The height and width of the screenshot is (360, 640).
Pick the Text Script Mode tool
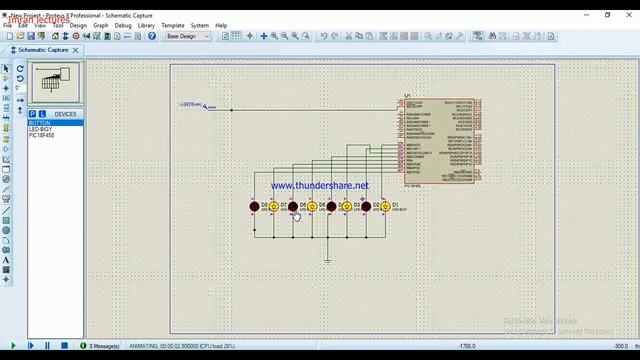click(6, 108)
